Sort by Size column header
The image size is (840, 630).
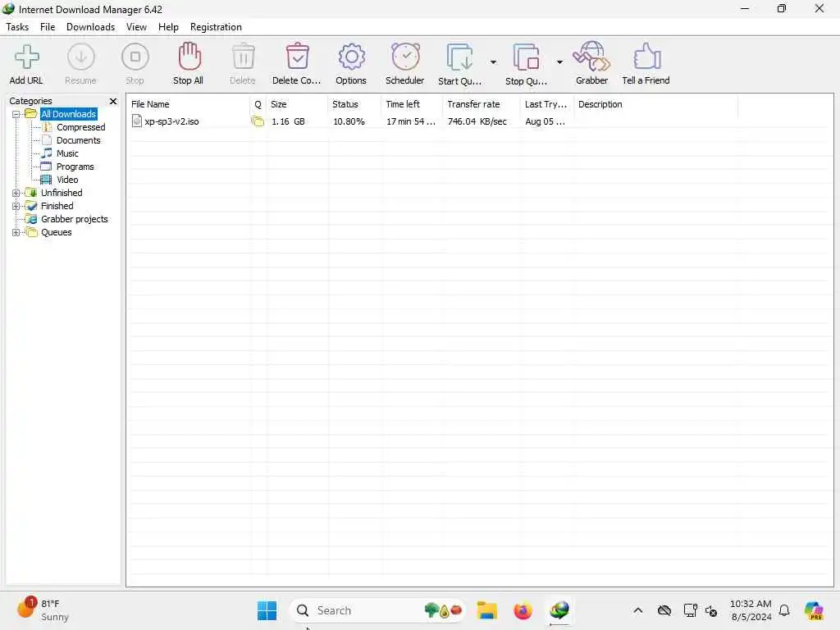click(x=297, y=104)
